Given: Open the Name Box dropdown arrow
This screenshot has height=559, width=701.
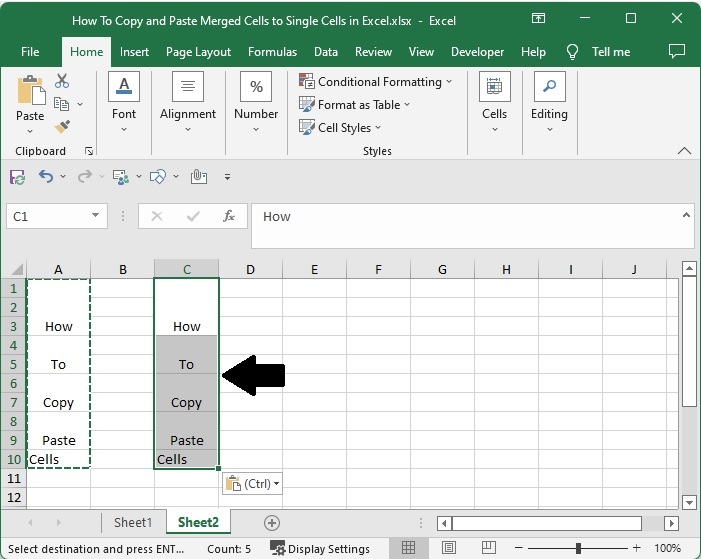Looking at the screenshot, I should [x=96, y=216].
